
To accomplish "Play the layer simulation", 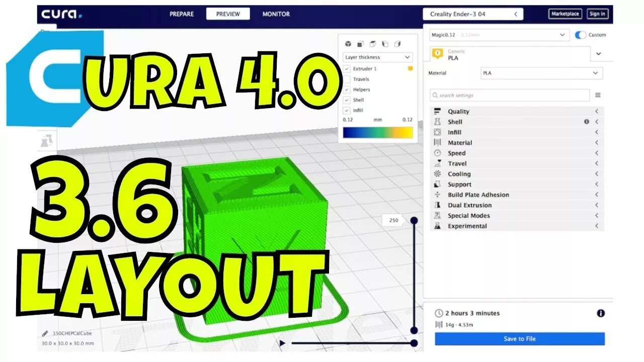I will click(282, 343).
